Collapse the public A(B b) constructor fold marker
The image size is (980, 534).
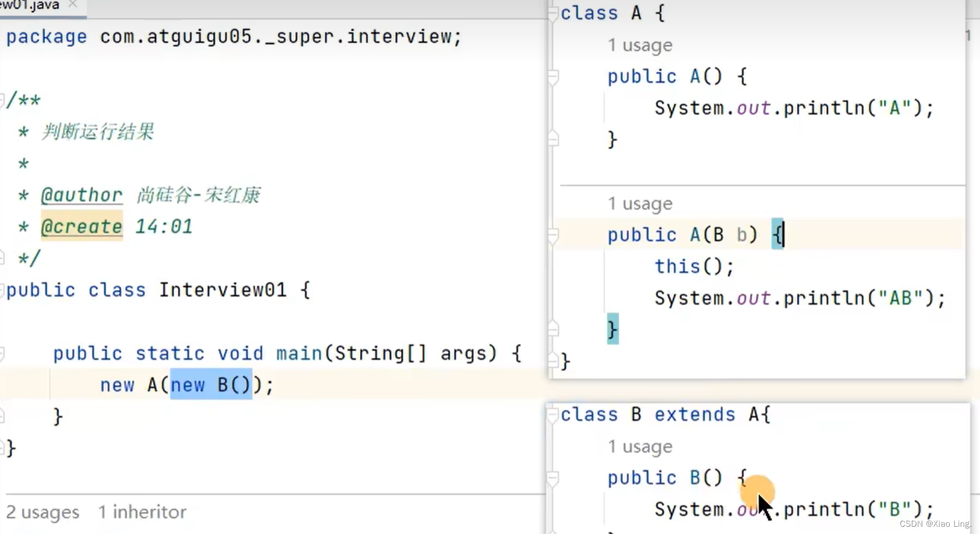click(x=553, y=236)
